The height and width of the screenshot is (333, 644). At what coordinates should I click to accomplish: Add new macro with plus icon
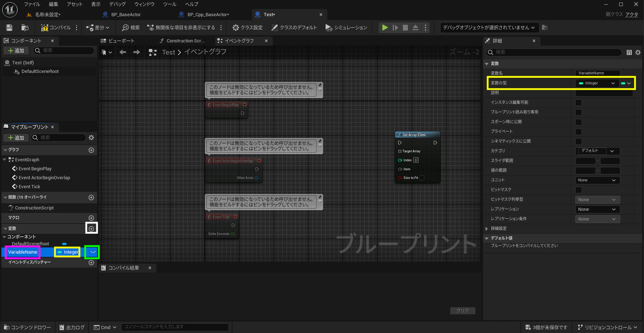click(91, 218)
